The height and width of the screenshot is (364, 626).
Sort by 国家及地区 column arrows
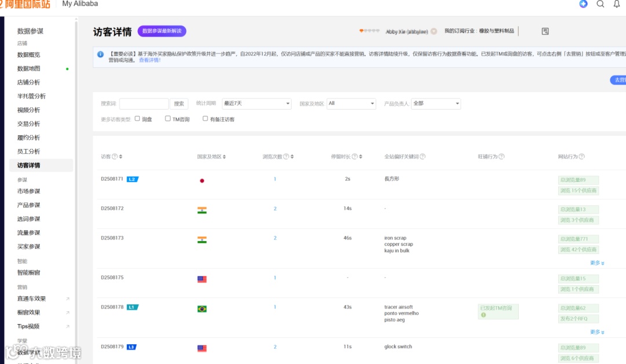[224, 156]
